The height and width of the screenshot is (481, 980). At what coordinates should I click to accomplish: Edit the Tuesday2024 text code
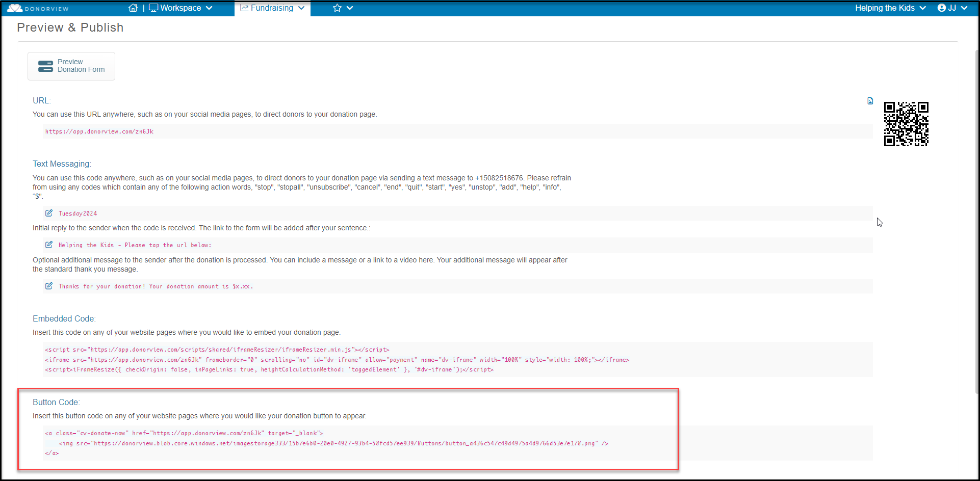click(x=49, y=213)
